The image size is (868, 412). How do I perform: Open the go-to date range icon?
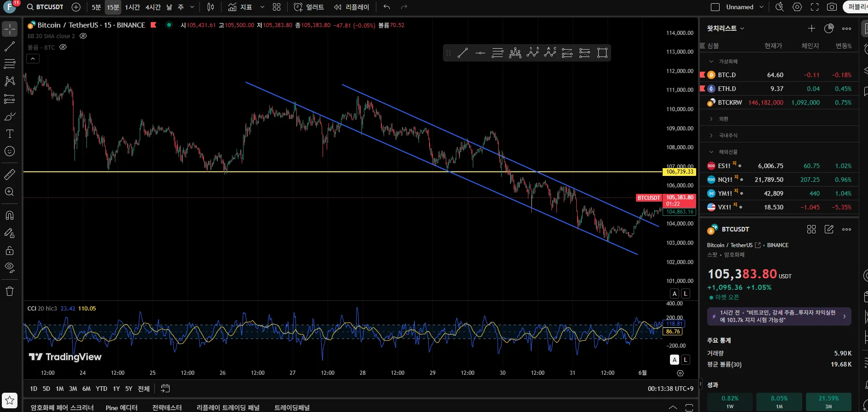click(165, 389)
